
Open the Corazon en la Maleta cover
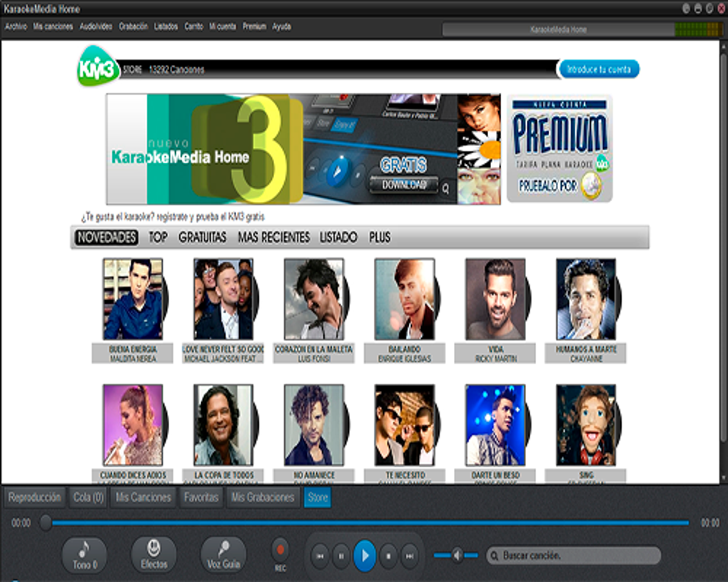point(314,299)
